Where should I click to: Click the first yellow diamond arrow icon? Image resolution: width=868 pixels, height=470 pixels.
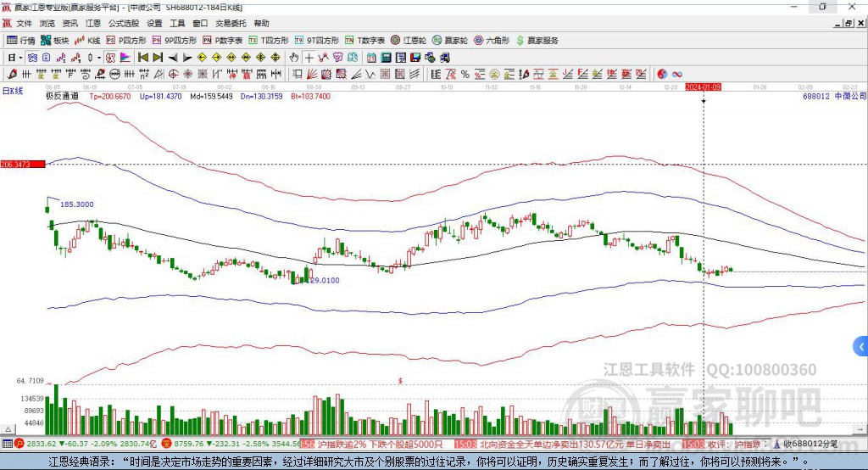[x=202, y=58]
